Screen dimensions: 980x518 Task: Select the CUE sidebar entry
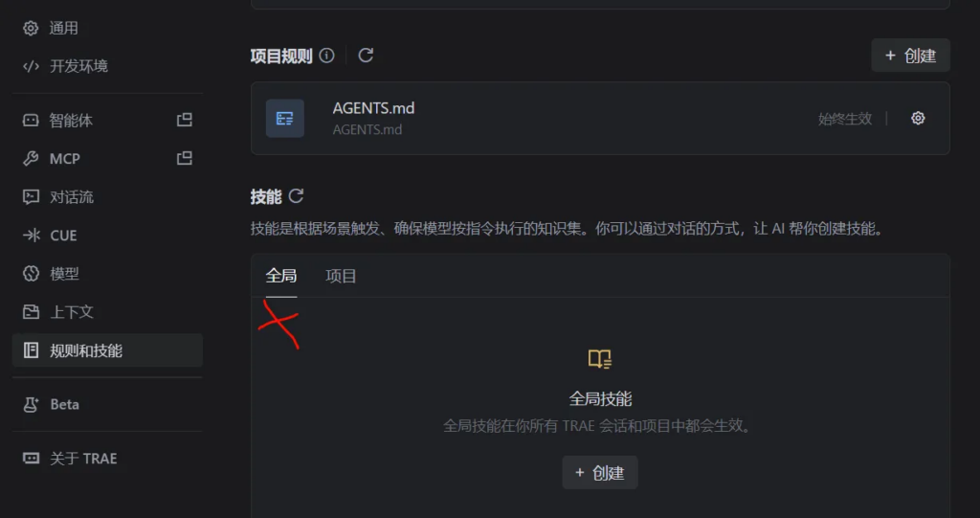107,236
